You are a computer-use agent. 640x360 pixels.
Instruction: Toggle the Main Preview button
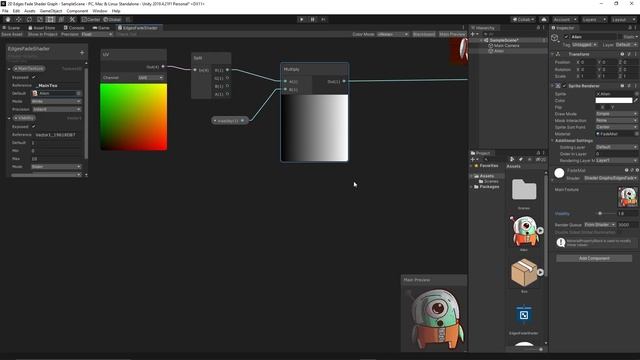pos(452,34)
